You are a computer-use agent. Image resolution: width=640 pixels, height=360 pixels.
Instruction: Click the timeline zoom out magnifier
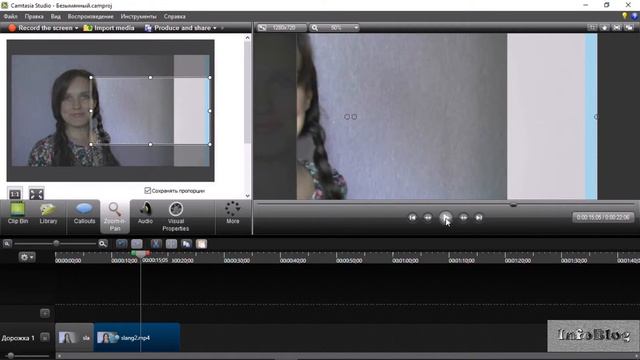(x=7, y=244)
